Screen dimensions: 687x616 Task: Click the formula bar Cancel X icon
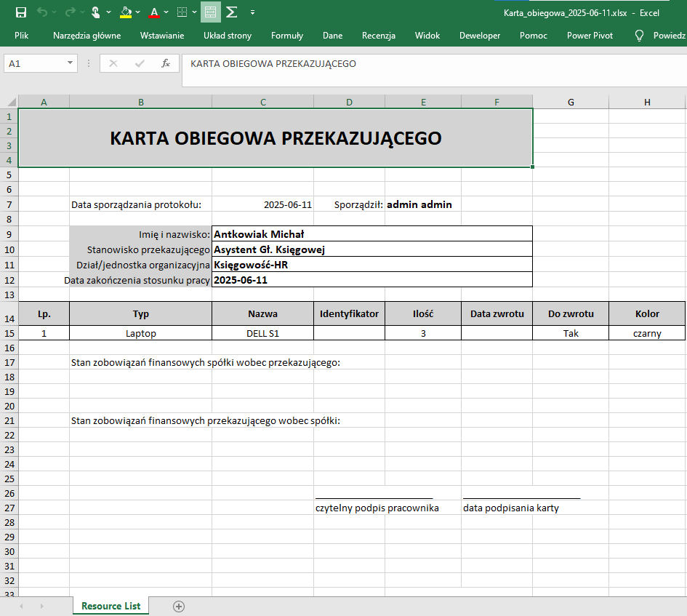point(113,63)
